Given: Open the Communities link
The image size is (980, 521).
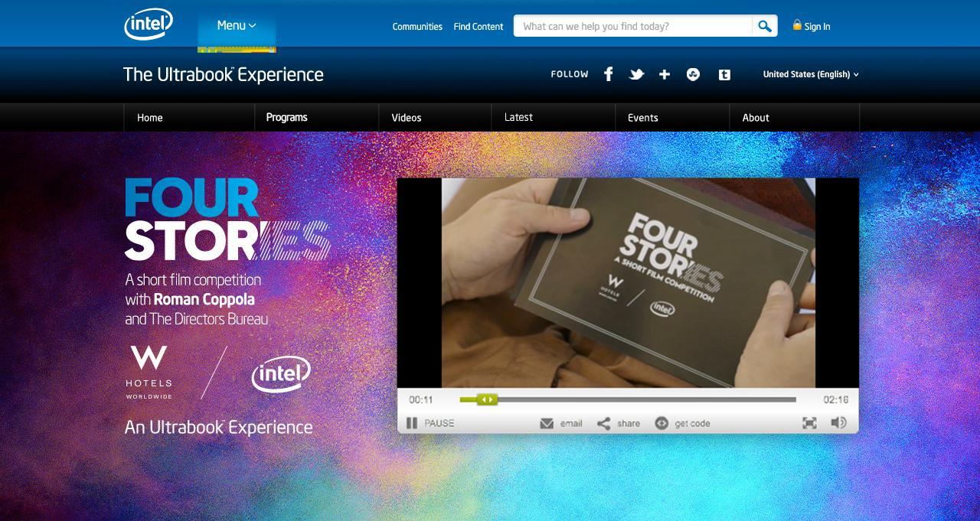Looking at the screenshot, I should click(x=417, y=27).
